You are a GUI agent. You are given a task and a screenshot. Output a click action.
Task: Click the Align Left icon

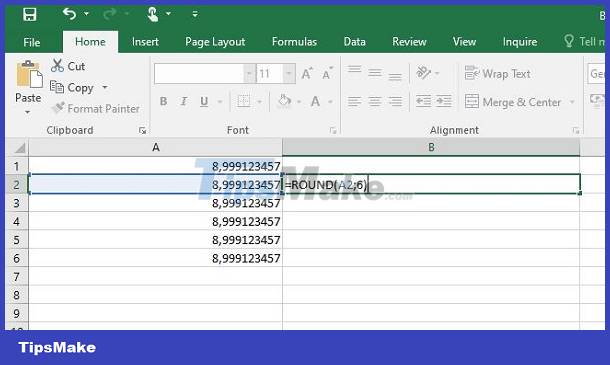point(354,102)
